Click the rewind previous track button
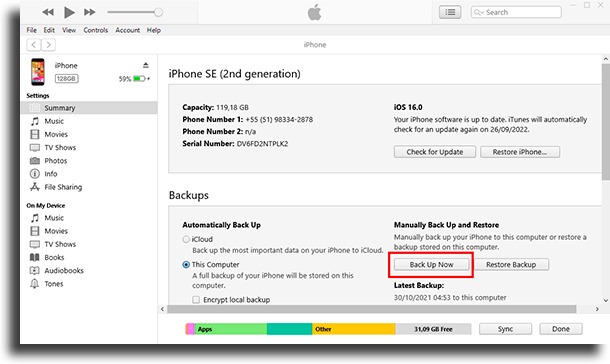610x364 pixels. [48, 12]
